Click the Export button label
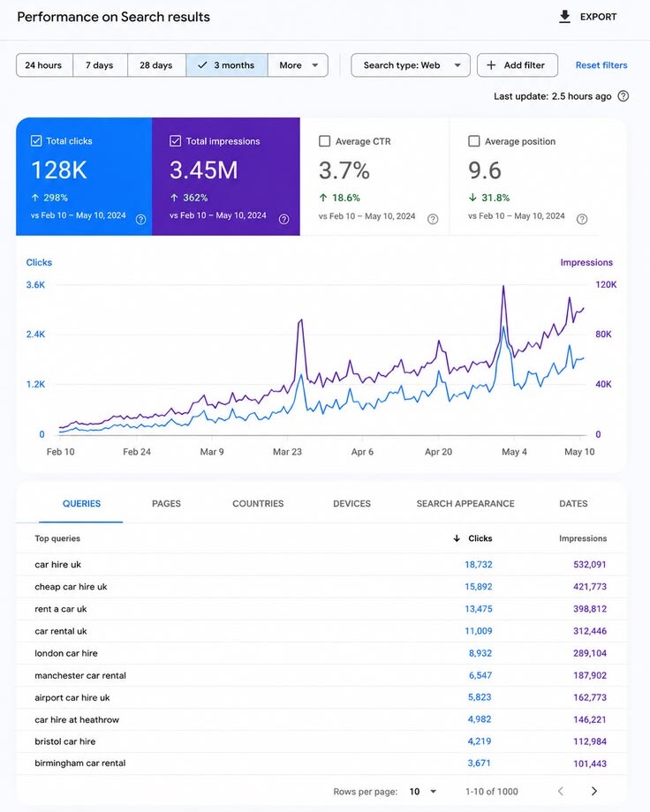The width and height of the screenshot is (650, 812). pyautogui.click(x=598, y=17)
